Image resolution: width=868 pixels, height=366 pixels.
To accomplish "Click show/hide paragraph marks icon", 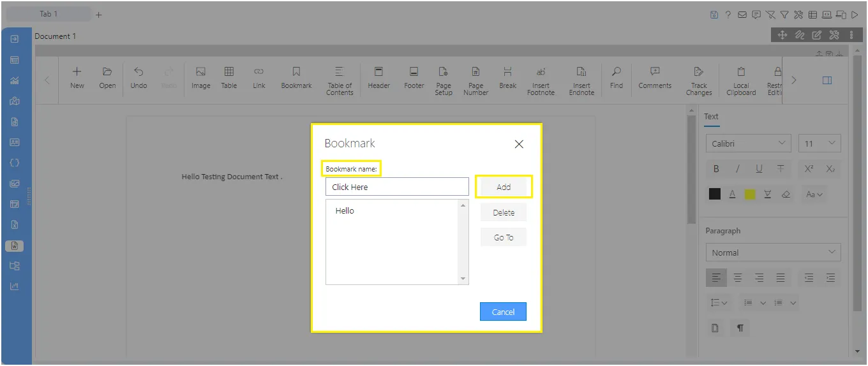I will 740,328.
